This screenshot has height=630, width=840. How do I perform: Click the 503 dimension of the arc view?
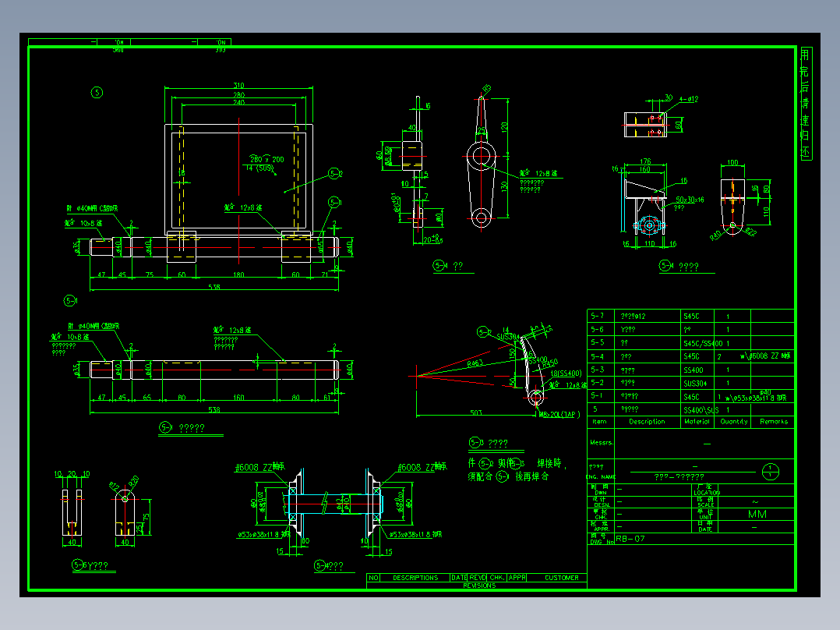click(x=475, y=412)
